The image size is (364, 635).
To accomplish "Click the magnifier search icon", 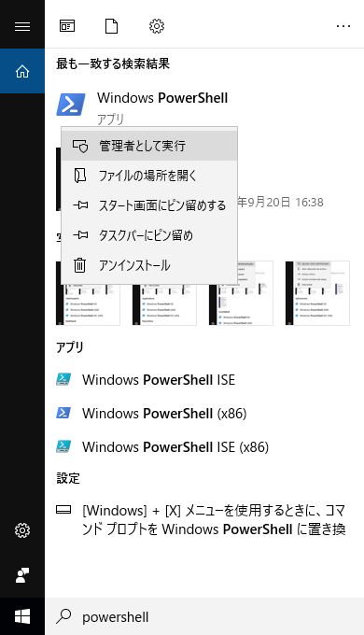I will pyautogui.click(x=63, y=616).
